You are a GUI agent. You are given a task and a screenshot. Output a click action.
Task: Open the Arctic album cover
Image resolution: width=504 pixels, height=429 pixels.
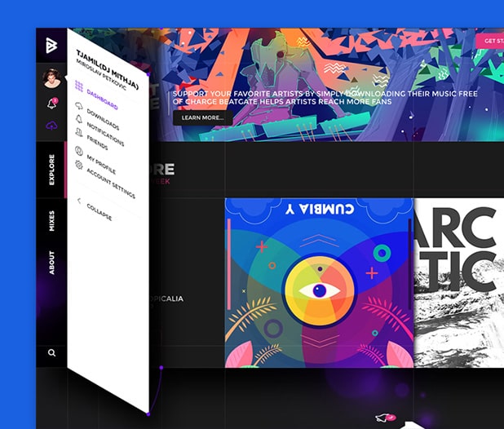[458, 283]
